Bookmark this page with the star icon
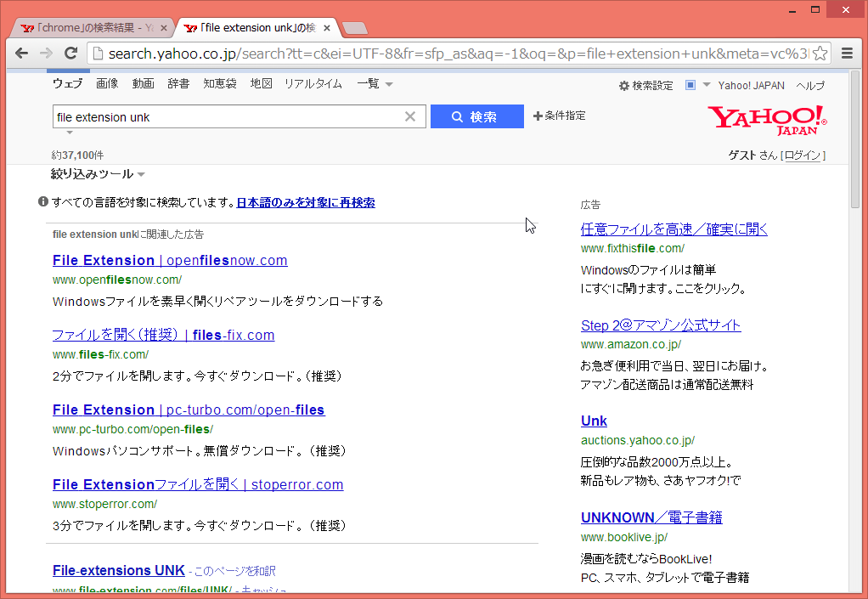This screenshot has width=868, height=599. pos(820,54)
